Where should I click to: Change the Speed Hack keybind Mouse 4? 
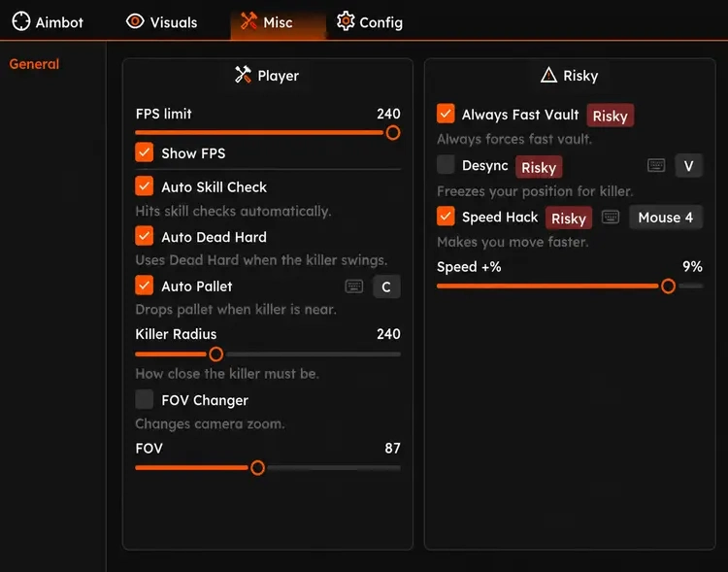coord(666,217)
